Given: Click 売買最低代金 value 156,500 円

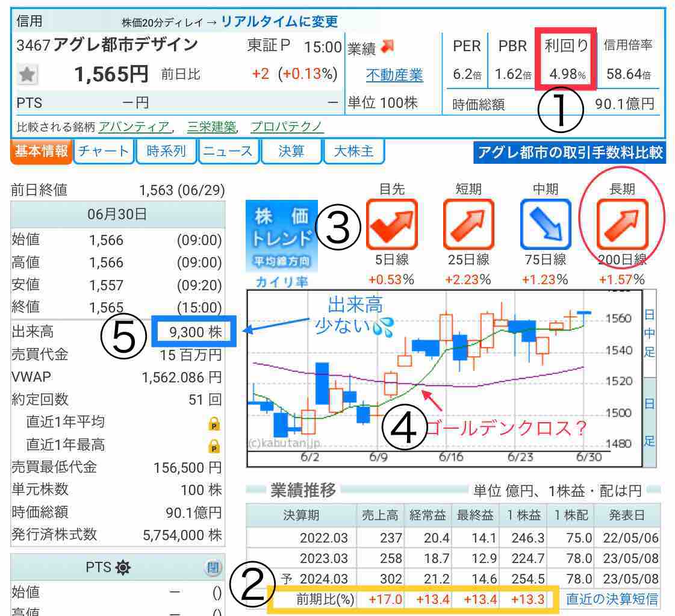Looking at the screenshot, I should tap(188, 467).
